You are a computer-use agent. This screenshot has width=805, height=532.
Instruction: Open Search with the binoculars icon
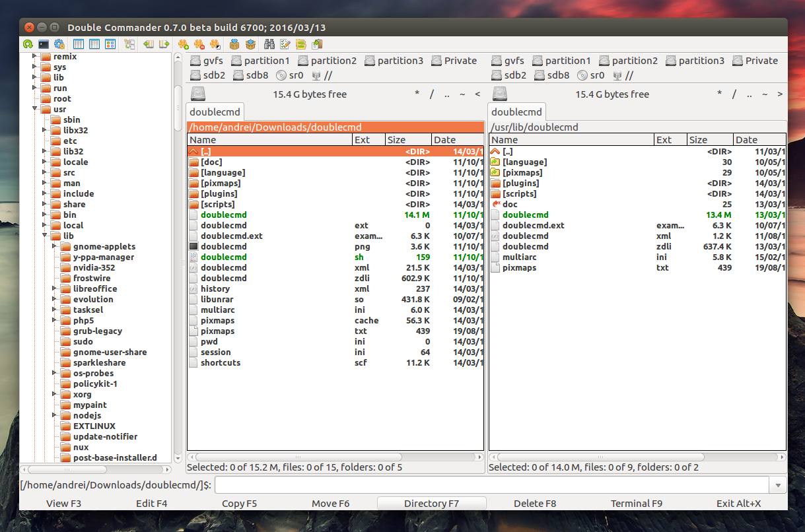coord(269,44)
